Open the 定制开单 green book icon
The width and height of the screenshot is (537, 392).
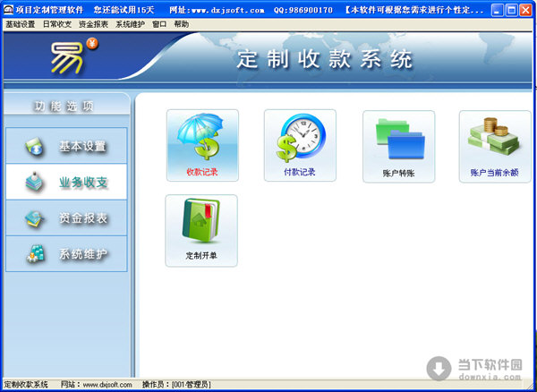click(201, 230)
